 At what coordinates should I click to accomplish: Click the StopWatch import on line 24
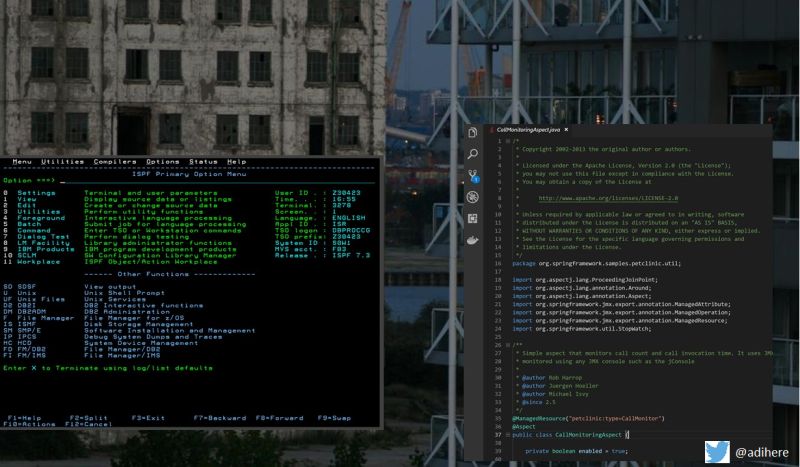(x=582, y=329)
